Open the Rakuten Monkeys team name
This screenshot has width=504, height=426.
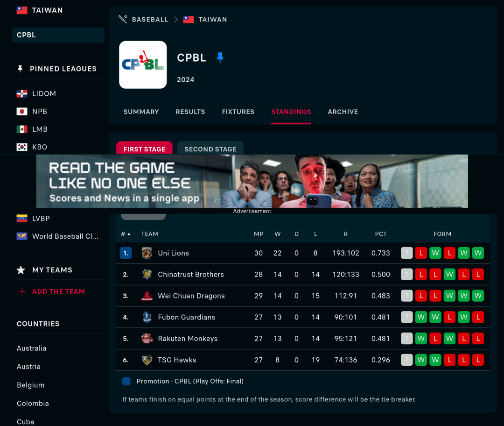pos(188,339)
